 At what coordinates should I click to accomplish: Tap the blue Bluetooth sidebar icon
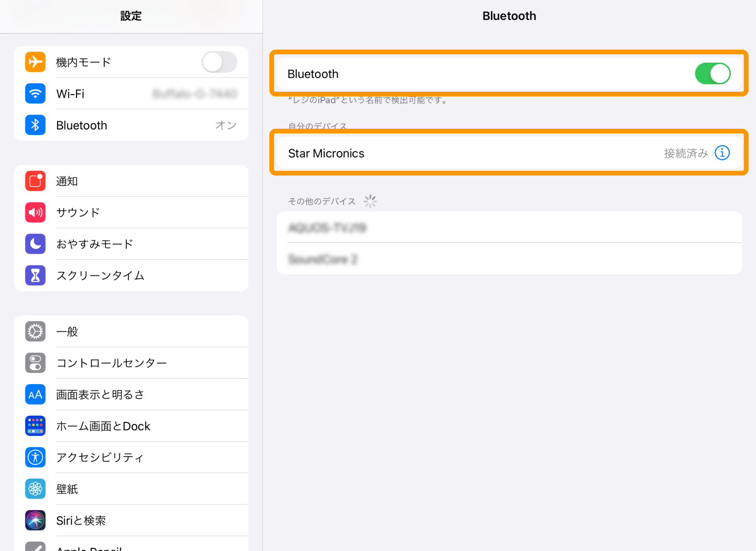click(x=35, y=125)
